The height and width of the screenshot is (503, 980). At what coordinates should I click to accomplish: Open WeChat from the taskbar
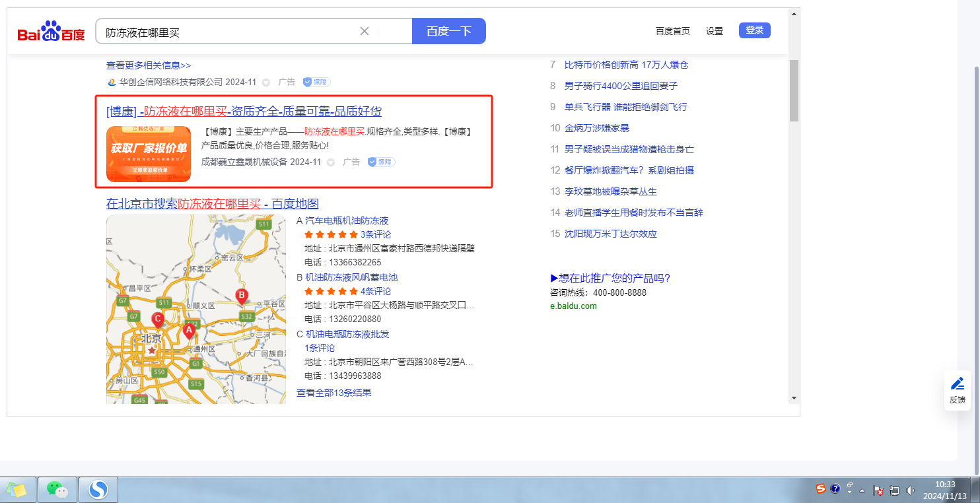coord(57,490)
